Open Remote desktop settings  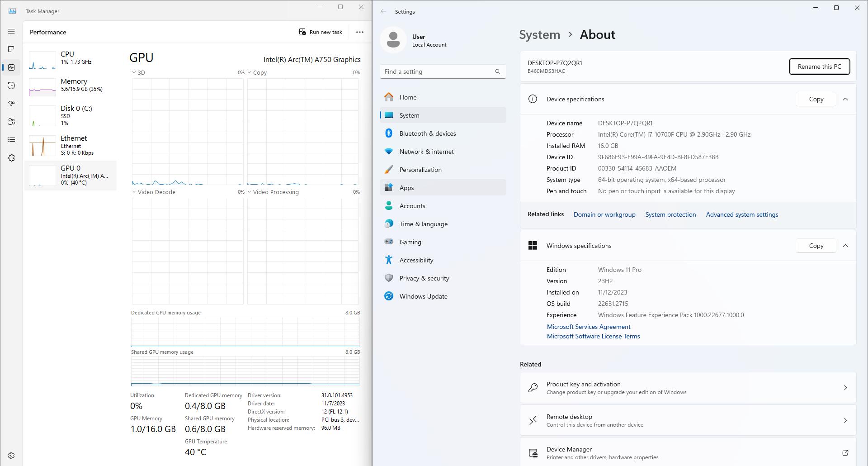688,420
